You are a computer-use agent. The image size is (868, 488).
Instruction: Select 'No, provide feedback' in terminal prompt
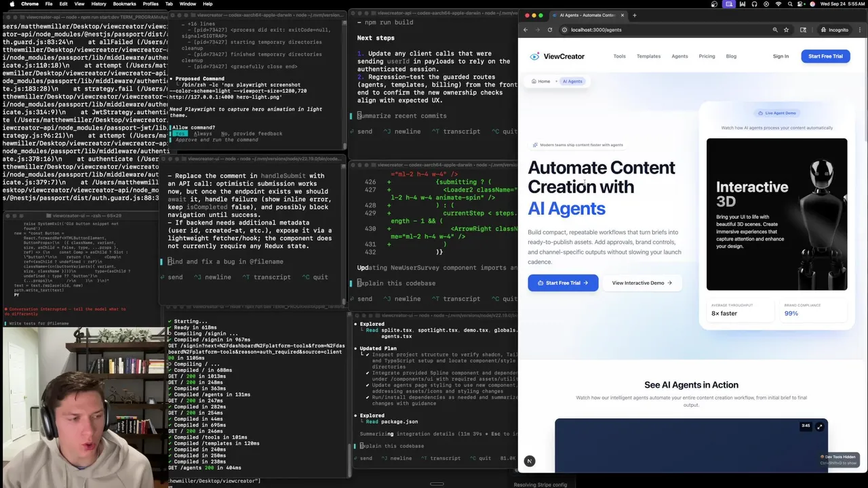coord(252,134)
